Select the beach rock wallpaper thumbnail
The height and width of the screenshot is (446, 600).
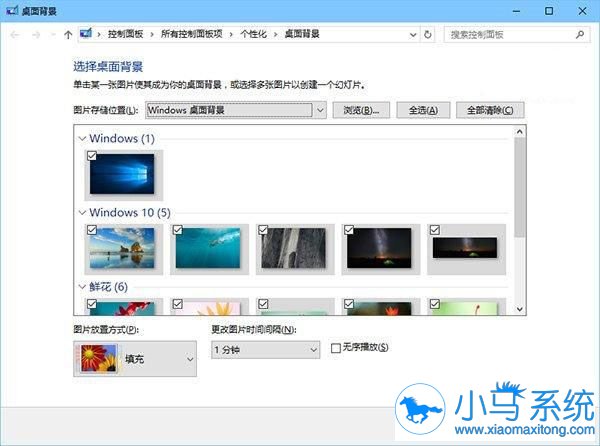click(x=122, y=248)
